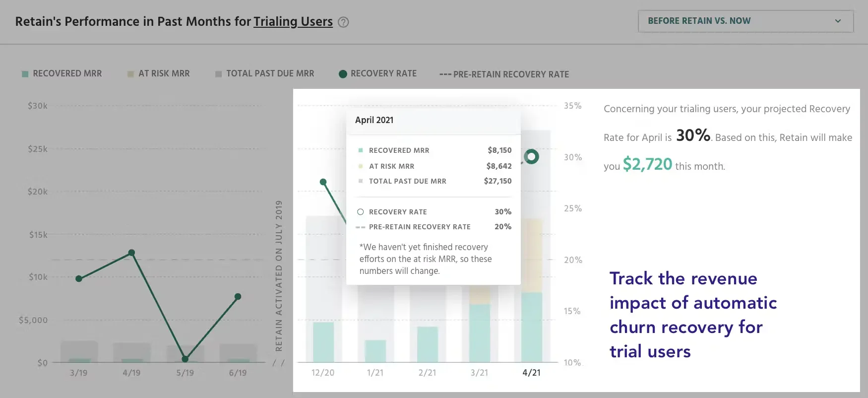Screen dimensions: 868x398
Task: Hide the Total Past Due MRR series
Action: [270, 73]
